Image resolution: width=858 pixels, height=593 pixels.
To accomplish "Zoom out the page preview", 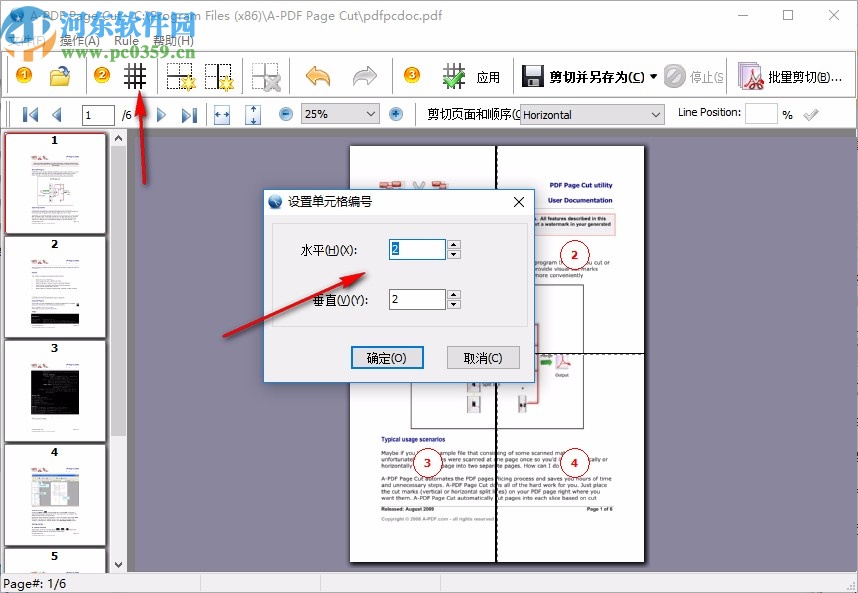I will [x=285, y=114].
